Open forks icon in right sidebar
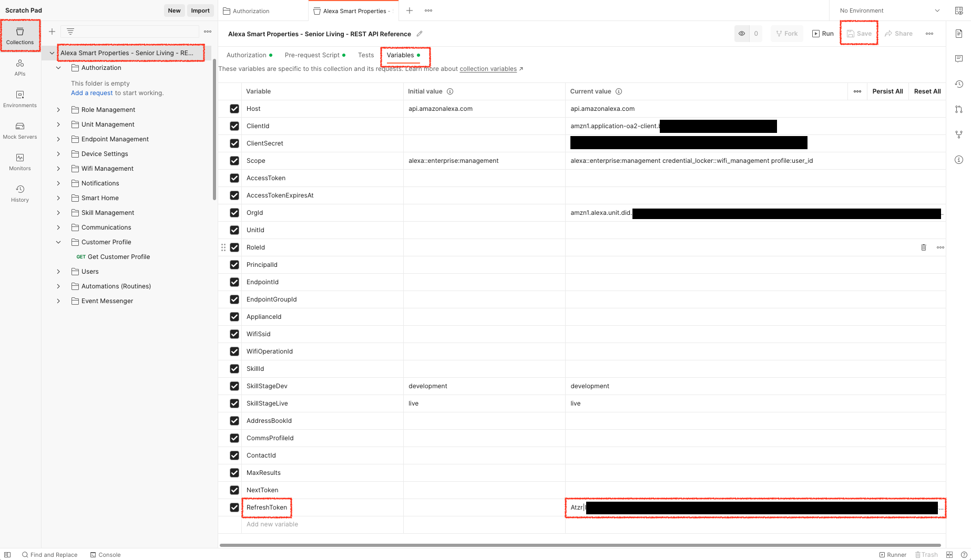This screenshot has height=560, width=971. (x=959, y=134)
